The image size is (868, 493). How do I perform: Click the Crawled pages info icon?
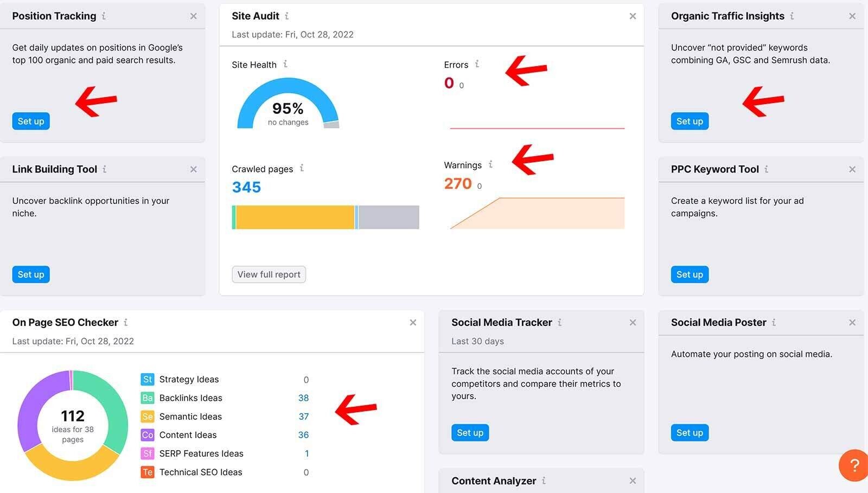tap(302, 168)
